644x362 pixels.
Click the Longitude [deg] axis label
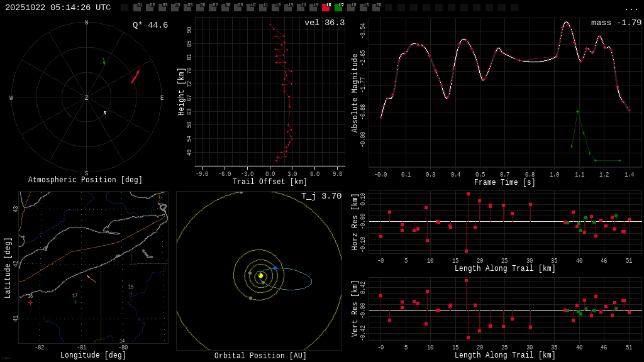point(93,354)
